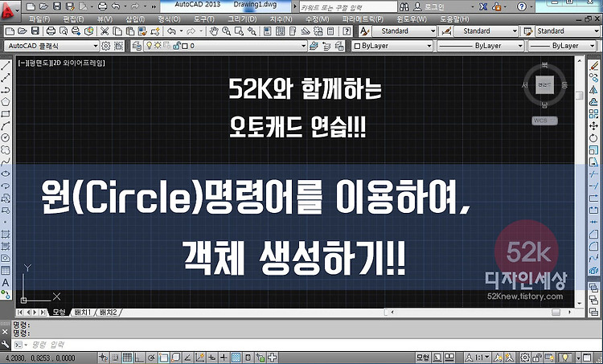Screen dimensions: 603x364
Task: Click the horizontal scrollbar thumb below drawing
Action: [556, 312]
